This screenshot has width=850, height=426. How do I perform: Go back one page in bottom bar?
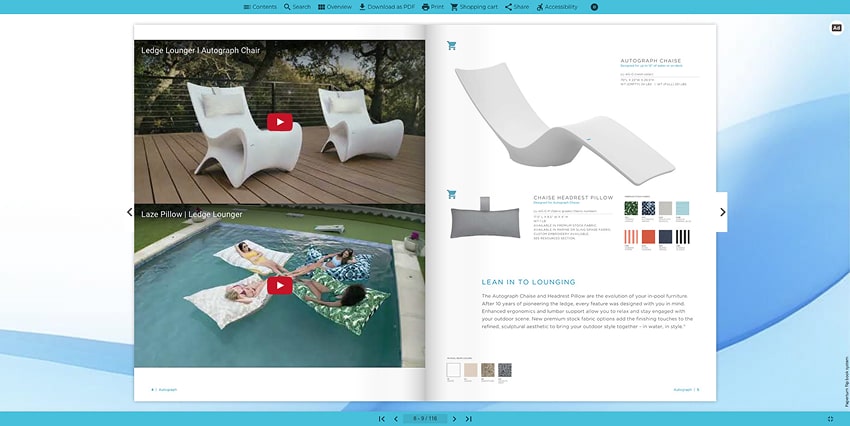coord(396,419)
